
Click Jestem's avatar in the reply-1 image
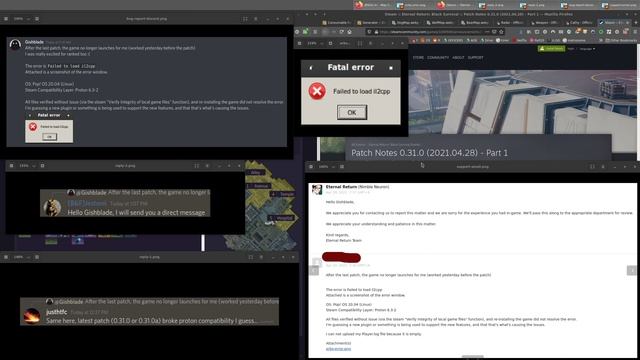click(52, 207)
